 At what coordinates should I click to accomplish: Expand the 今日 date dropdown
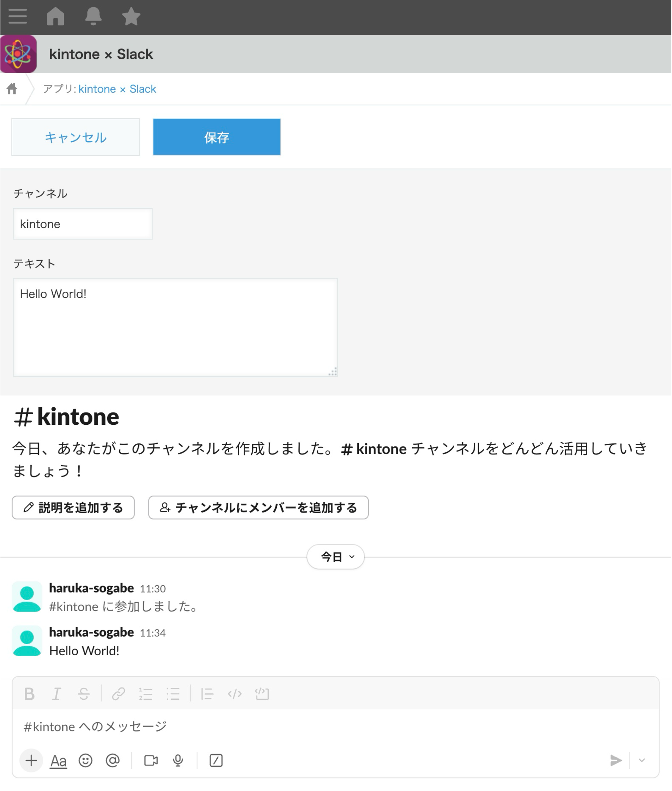coord(336,557)
